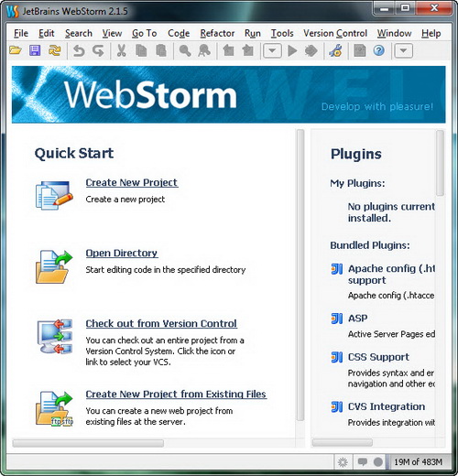Click the "Bundled Plugins:" heading

coord(370,245)
